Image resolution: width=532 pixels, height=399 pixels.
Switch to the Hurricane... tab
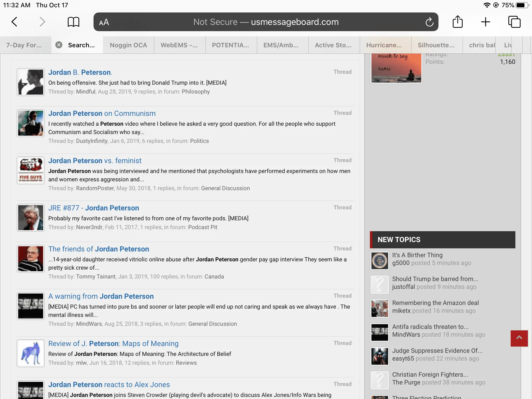[x=385, y=45]
